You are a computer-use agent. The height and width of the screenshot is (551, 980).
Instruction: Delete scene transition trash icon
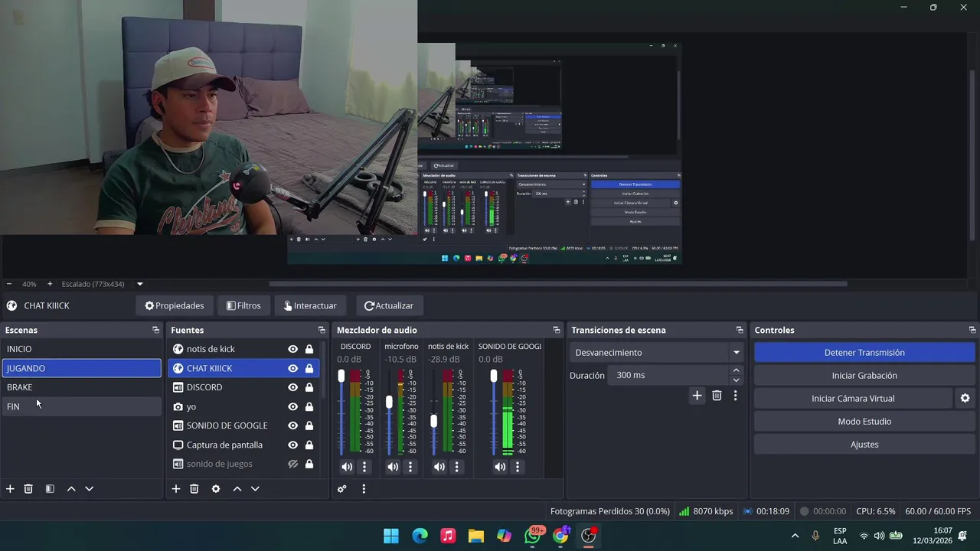(x=717, y=396)
